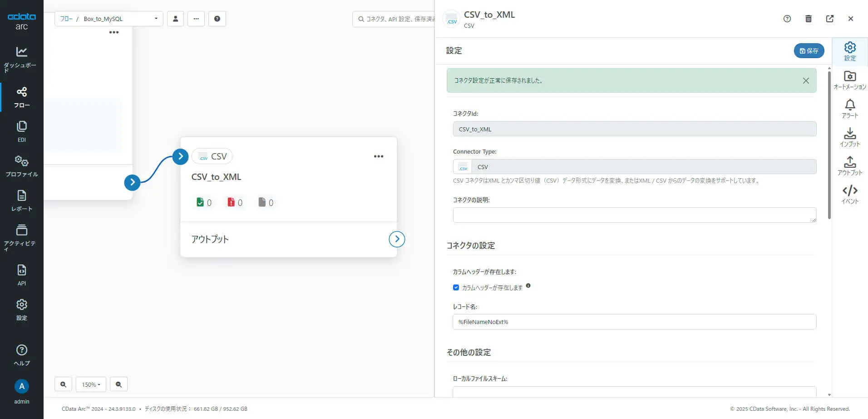Switch to the 設定 tab in panel
This screenshot has height=419, width=868.
850,51
